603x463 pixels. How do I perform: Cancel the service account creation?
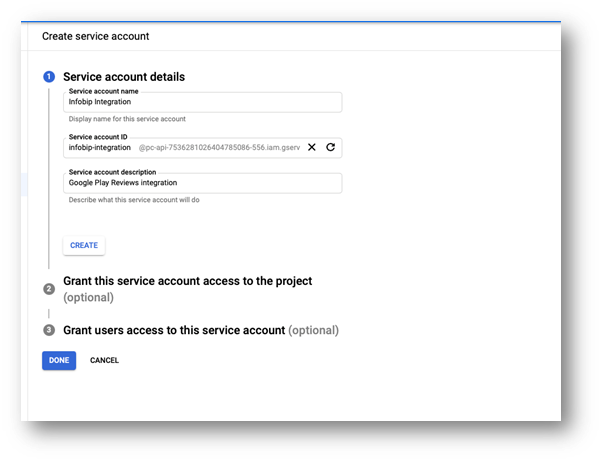104,360
